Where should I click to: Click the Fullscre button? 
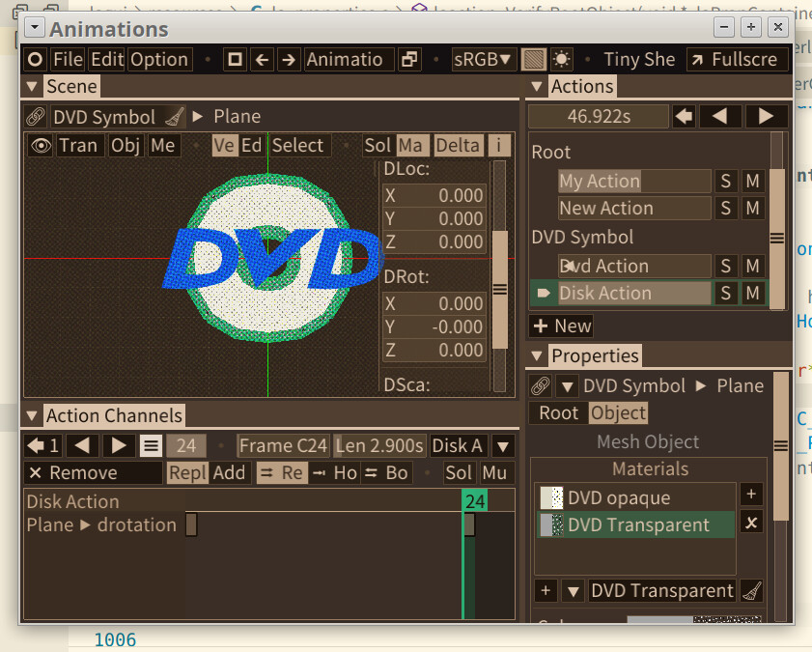[x=737, y=60]
